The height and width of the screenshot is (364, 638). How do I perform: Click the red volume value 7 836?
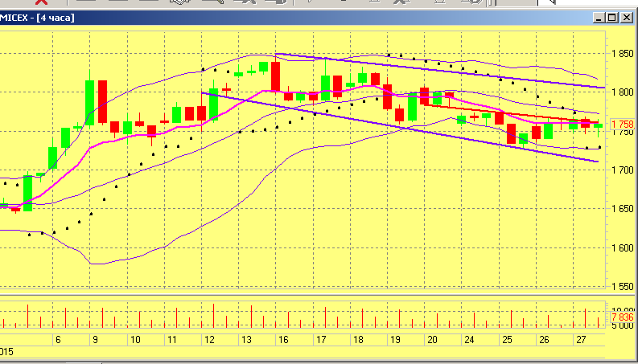[x=623, y=317]
